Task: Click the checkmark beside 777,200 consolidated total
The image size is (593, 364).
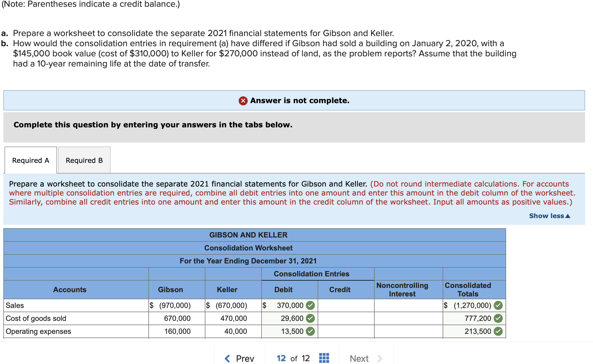Action: point(498,318)
